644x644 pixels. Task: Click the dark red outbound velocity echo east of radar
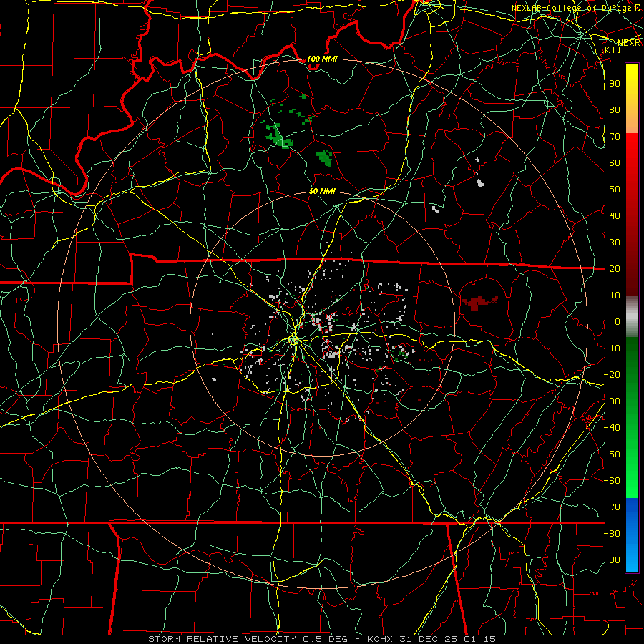pyautogui.click(x=479, y=303)
